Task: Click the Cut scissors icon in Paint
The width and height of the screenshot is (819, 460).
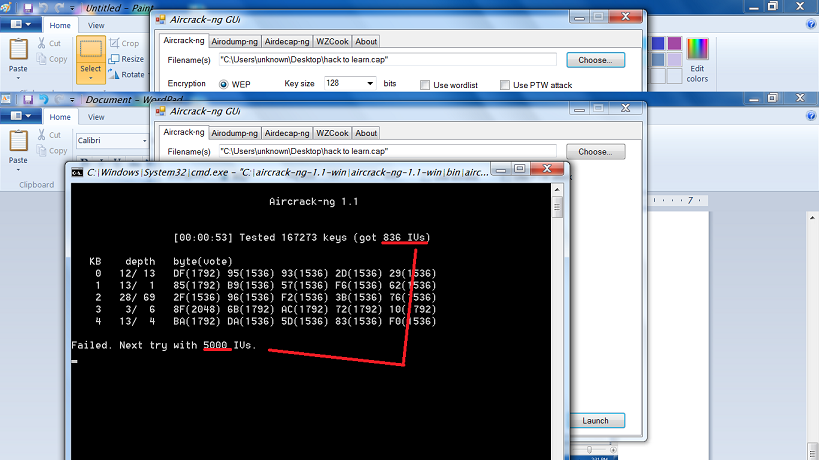Action: [x=41, y=43]
